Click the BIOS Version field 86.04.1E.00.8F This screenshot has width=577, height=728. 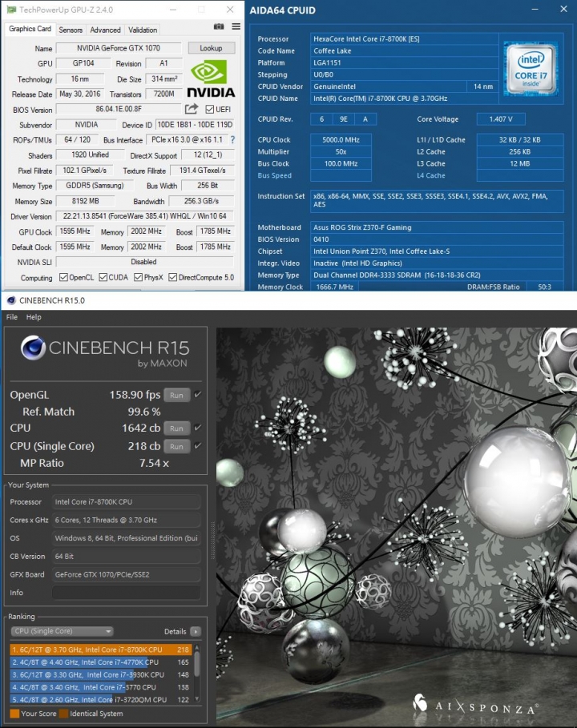[x=119, y=109]
